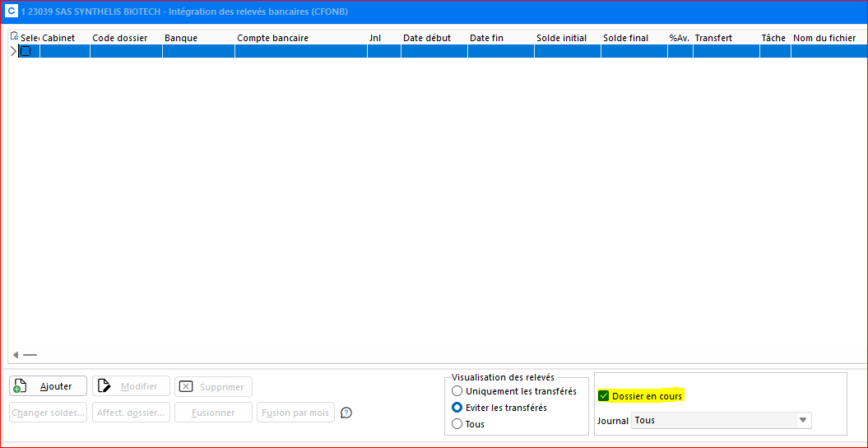Click the column chooser icon in grid header
Screen dimensions: 868x448
pyautogui.click(x=14, y=37)
